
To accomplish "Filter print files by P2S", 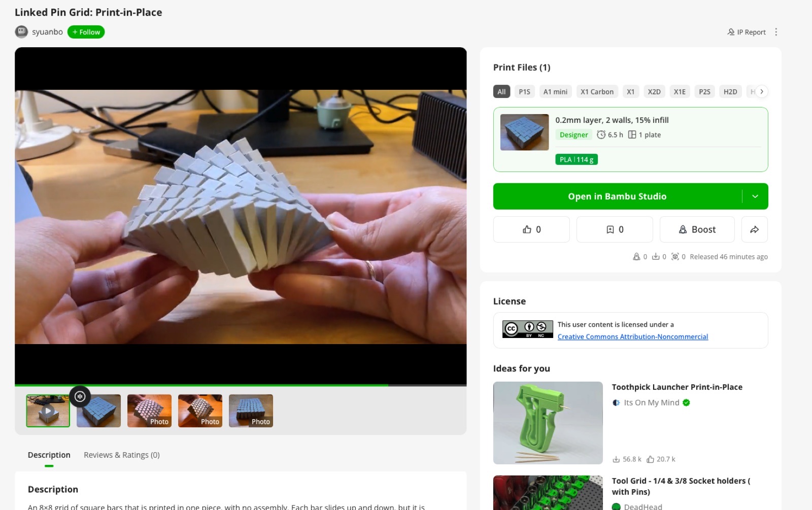I will (704, 91).
